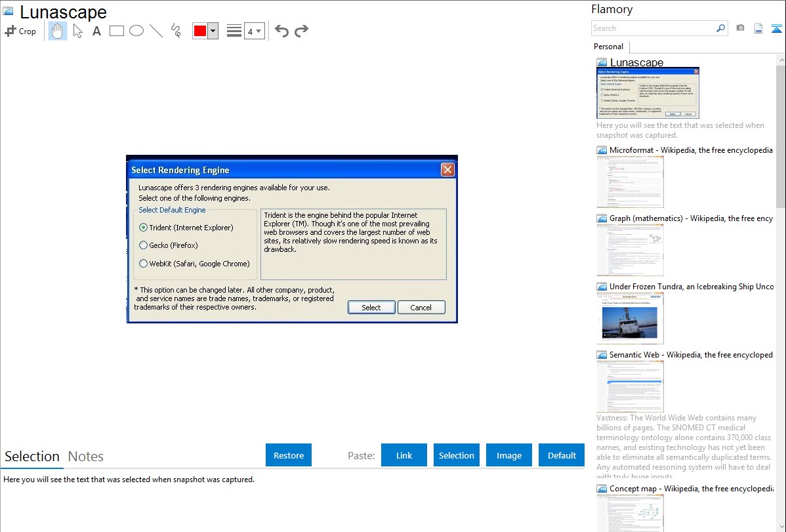Image resolution: width=786 pixels, height=532 pixels.
Task: Choose the arrow pointer tool
Action: tap(77, 31)
